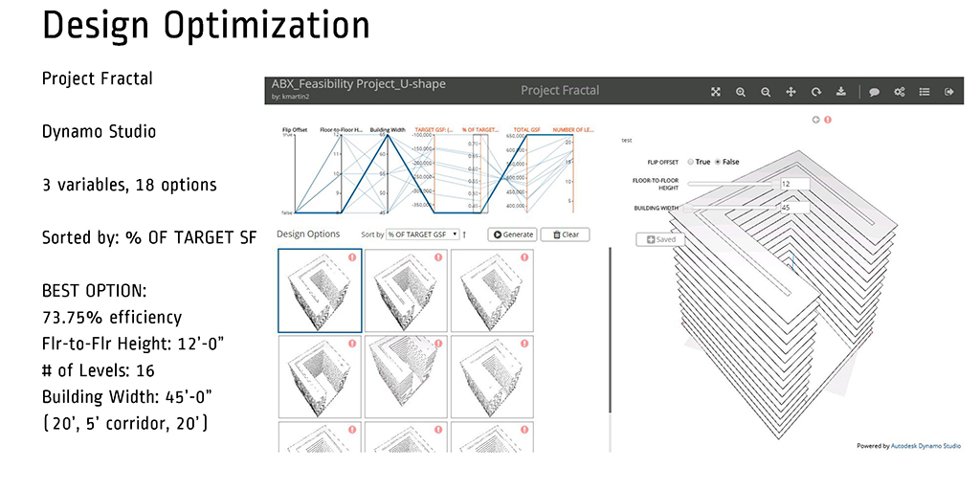Screen dimensions: 980x490
Task: Select True for Flip Offset
Action: (691, 162)
